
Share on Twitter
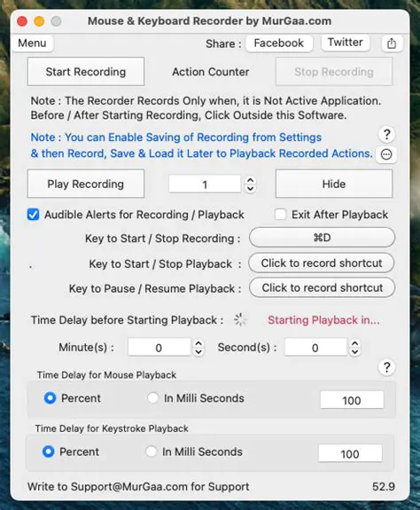[346, 43]
